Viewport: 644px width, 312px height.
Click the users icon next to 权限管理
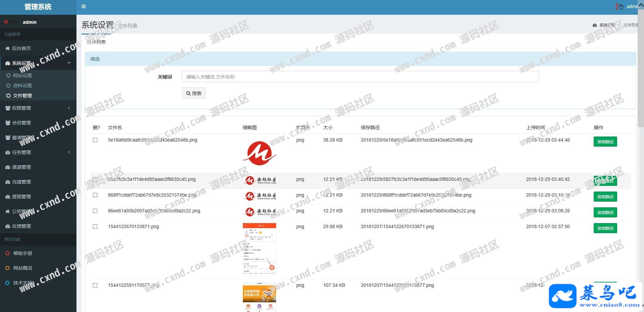click(x=8, y=108)
